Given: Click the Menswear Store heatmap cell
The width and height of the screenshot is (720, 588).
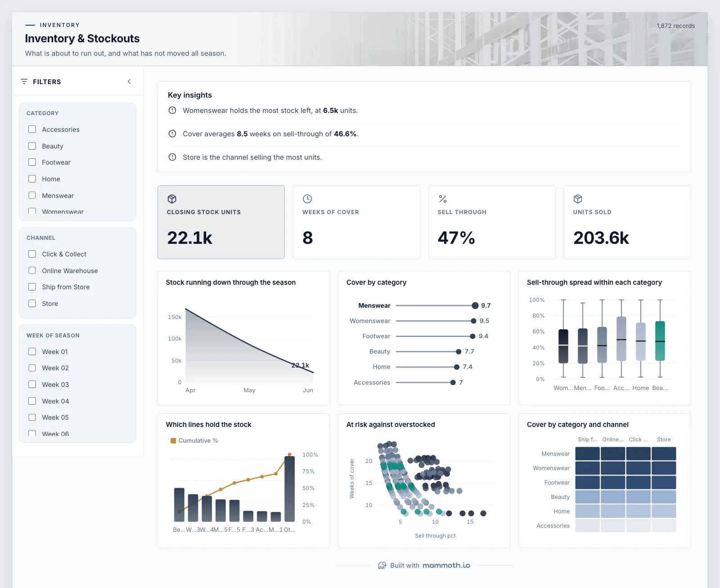Looking at the screenshot, I should (664, 453).
